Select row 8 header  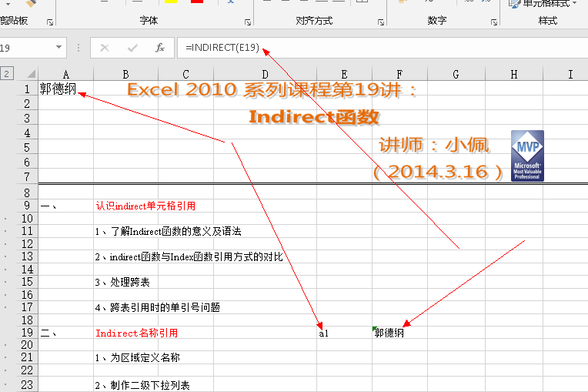pos(27,193)
